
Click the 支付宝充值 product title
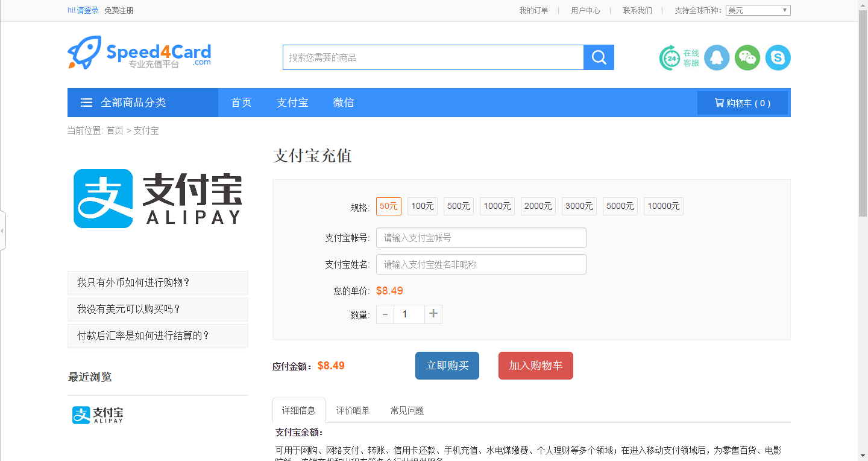(x=312, y=156)
